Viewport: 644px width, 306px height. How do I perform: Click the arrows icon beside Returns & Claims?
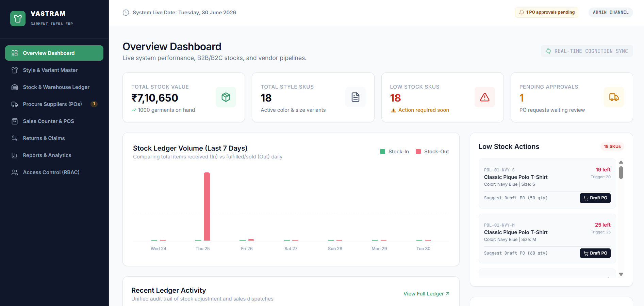15,138
